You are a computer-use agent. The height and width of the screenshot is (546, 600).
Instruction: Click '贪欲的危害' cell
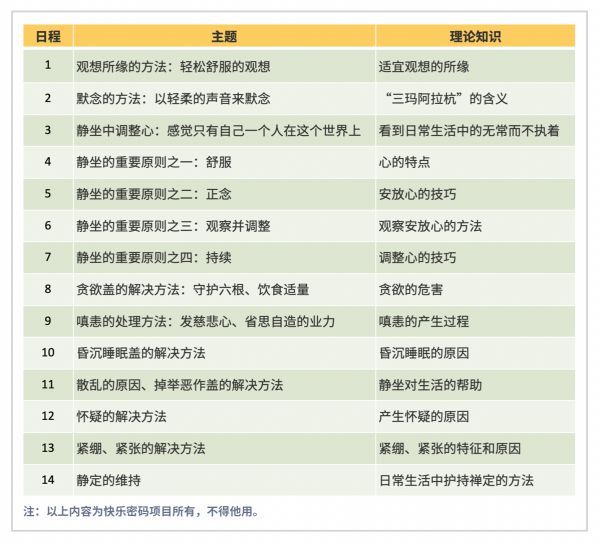click(x=475, y=289)
